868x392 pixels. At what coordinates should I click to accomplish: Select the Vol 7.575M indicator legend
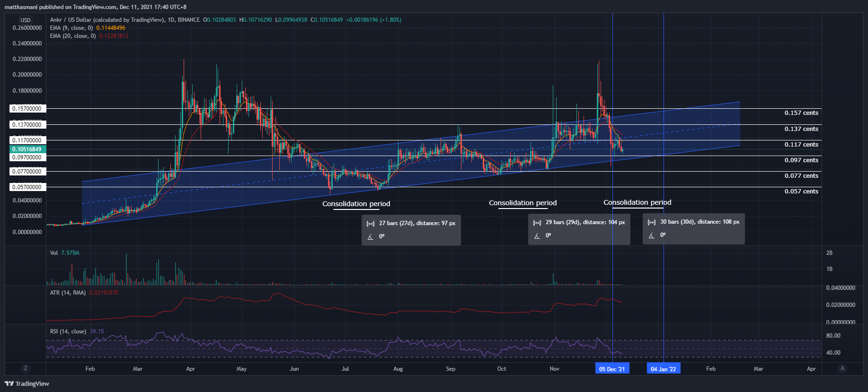[65, 253]
